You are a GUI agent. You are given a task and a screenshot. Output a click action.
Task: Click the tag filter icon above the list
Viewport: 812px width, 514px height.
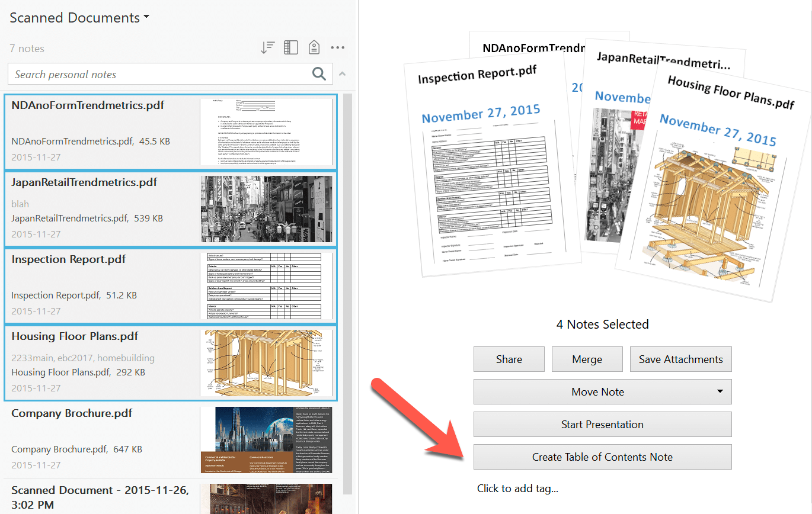click(x=314, y=48)
